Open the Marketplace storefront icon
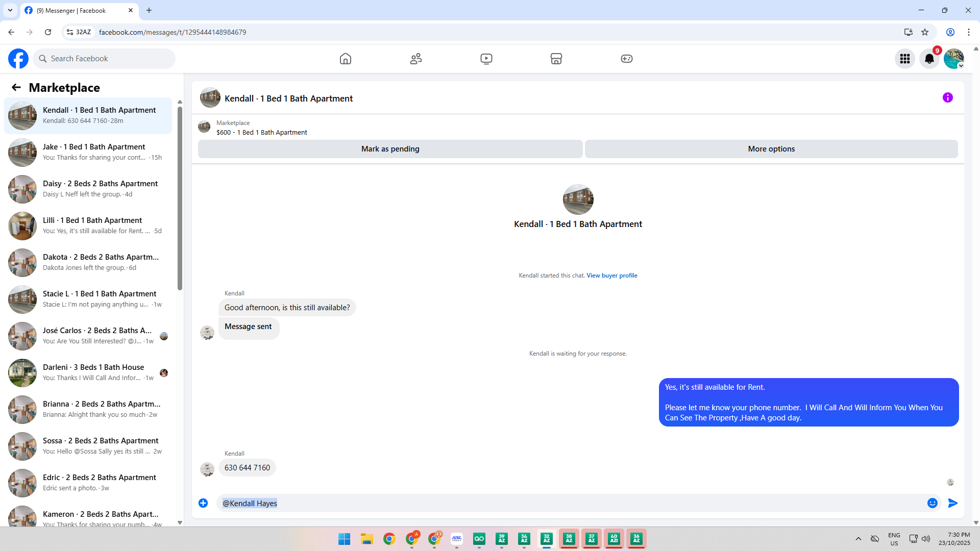 pos(556,59)
